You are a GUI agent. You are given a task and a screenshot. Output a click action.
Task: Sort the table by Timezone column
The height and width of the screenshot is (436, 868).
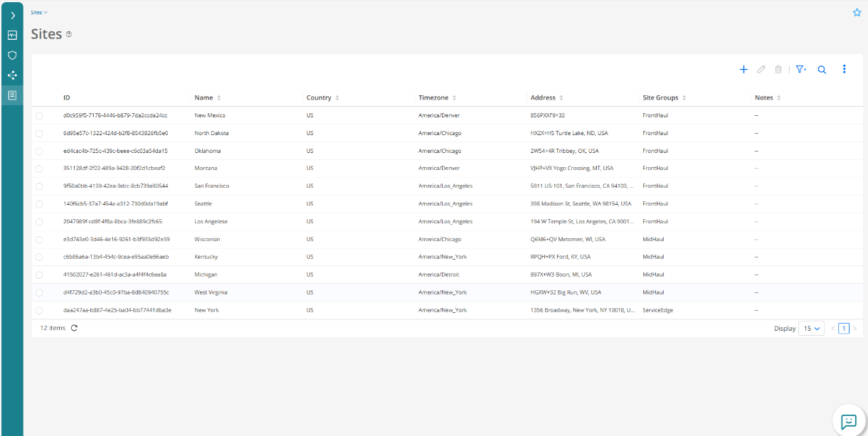454,97
